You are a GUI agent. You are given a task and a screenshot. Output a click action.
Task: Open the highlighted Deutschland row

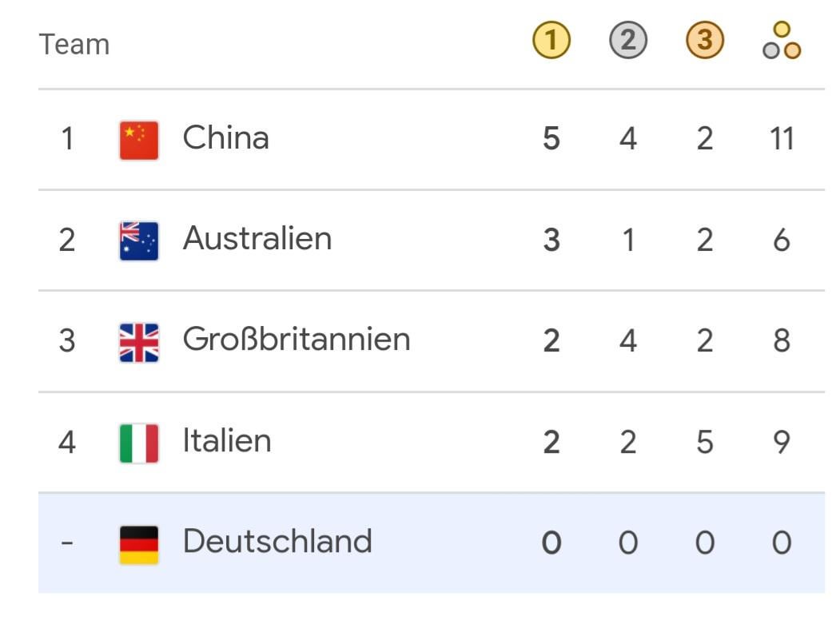tap(432, 543)
